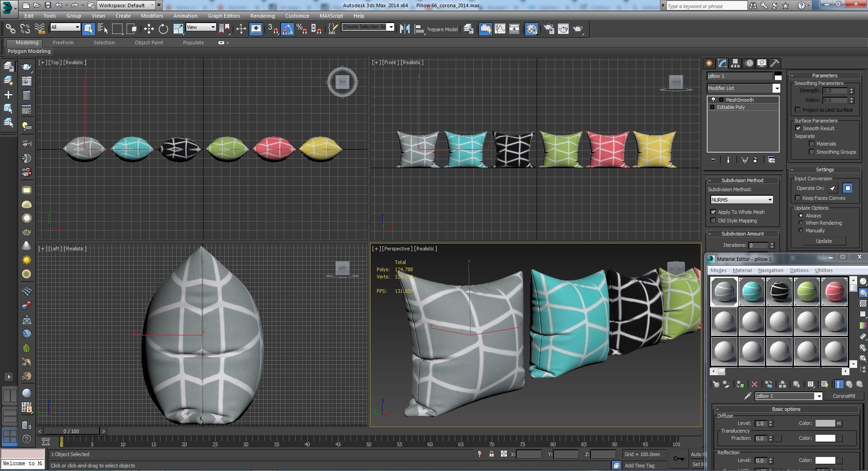Click the Diffuse color swatch

825,424
